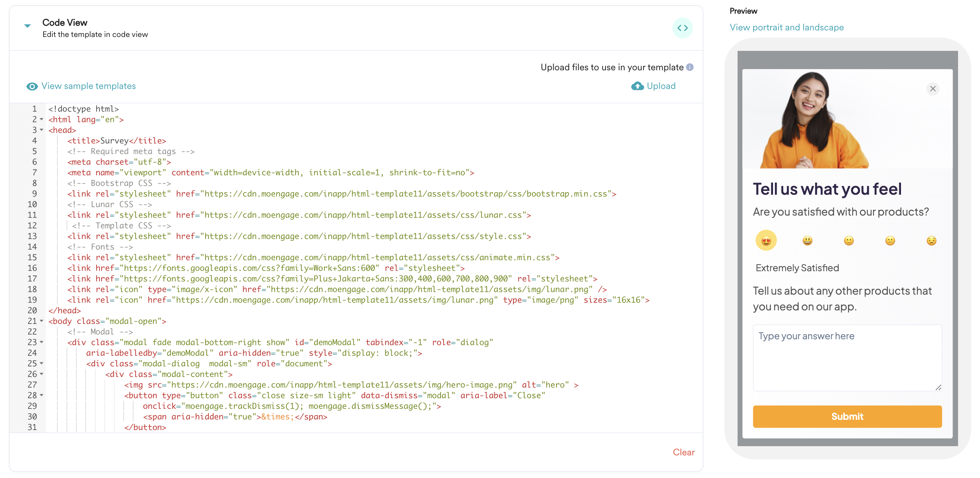The width and height of the screenshot is (980, 478).
Task: Click the eye icon next to View sample templates
Action: coord(32,86)
